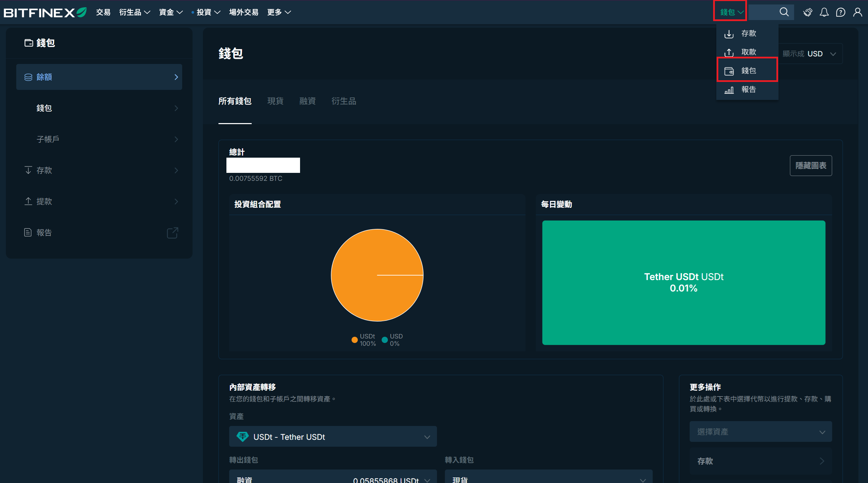Click the 每日變動 heading

[556, 204]
